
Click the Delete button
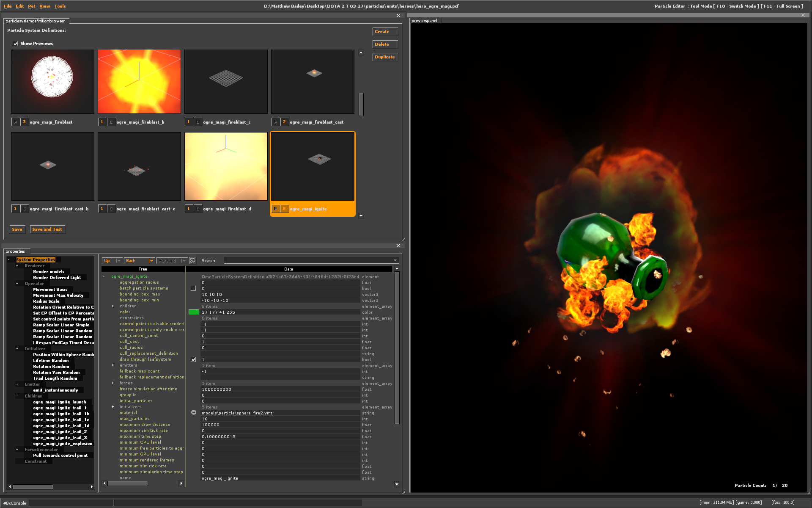[385, 44]
